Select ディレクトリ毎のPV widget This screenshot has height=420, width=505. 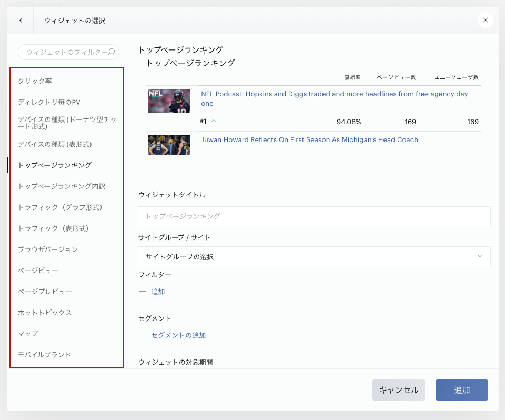pos(49,102)
